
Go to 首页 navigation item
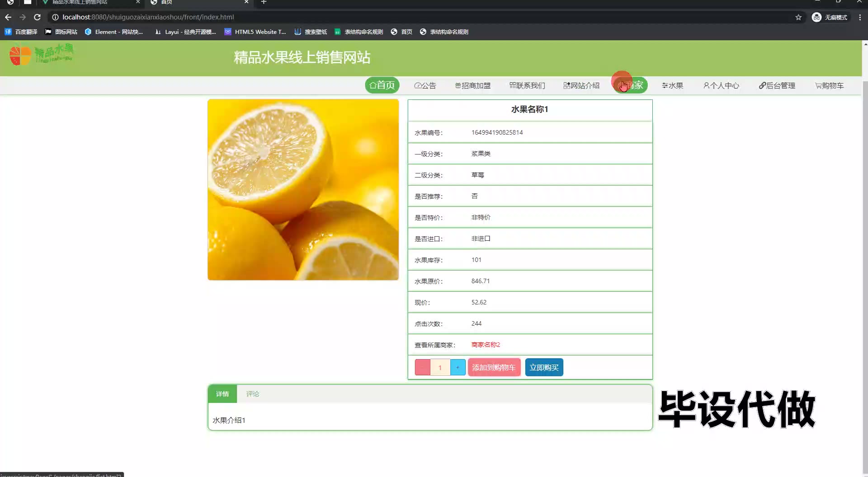pos(382,85)
